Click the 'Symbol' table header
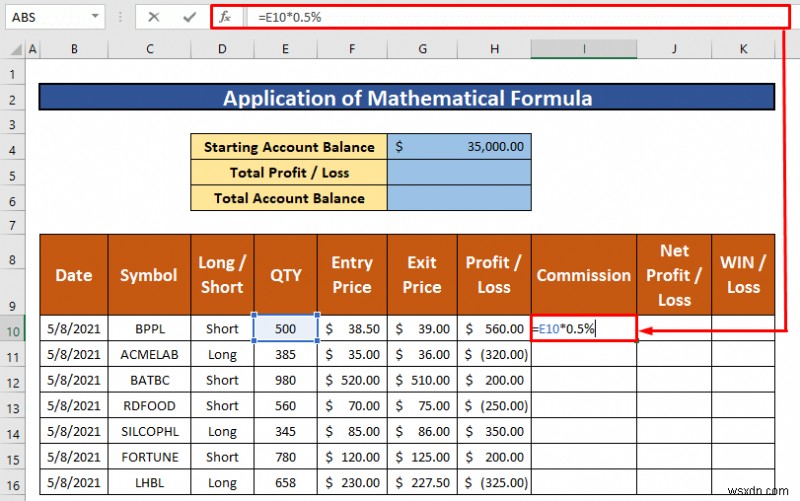Image resolution: width=800 pixels, height=501 pixels. click(149, 275)
